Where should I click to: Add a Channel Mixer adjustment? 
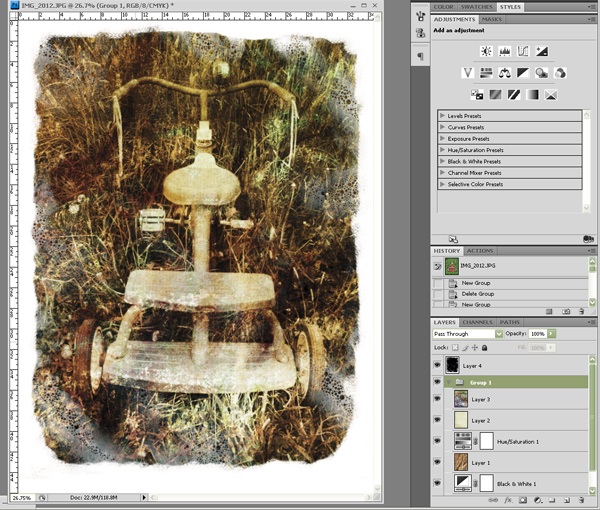560,73
